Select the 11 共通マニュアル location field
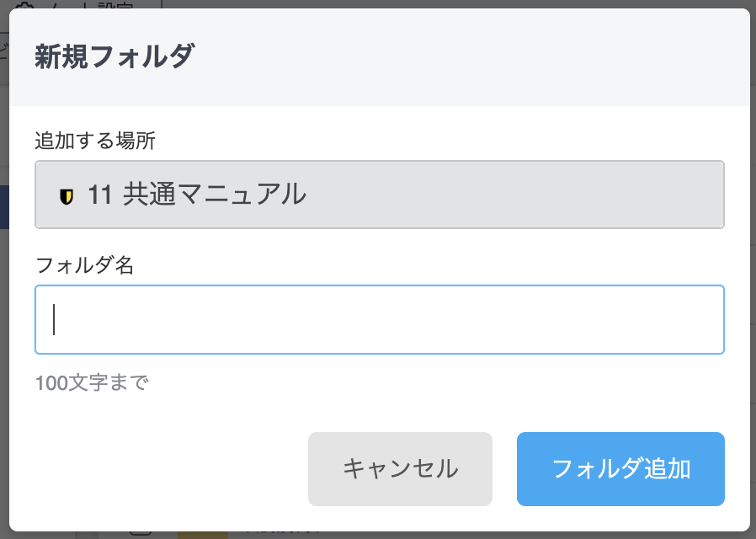This screenshot has width=756, height=539. pos(379,195)
